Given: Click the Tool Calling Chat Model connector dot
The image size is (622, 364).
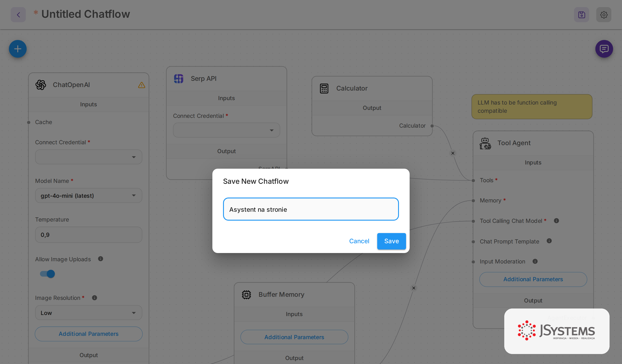Looking at the screenshot, I should [x=473, y=221].
